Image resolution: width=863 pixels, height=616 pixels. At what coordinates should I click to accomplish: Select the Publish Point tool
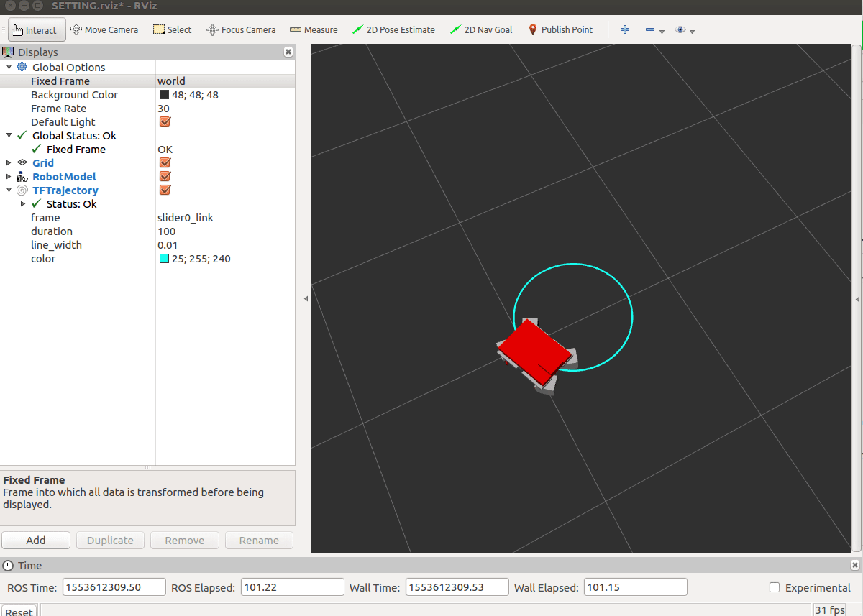(560, 30)
